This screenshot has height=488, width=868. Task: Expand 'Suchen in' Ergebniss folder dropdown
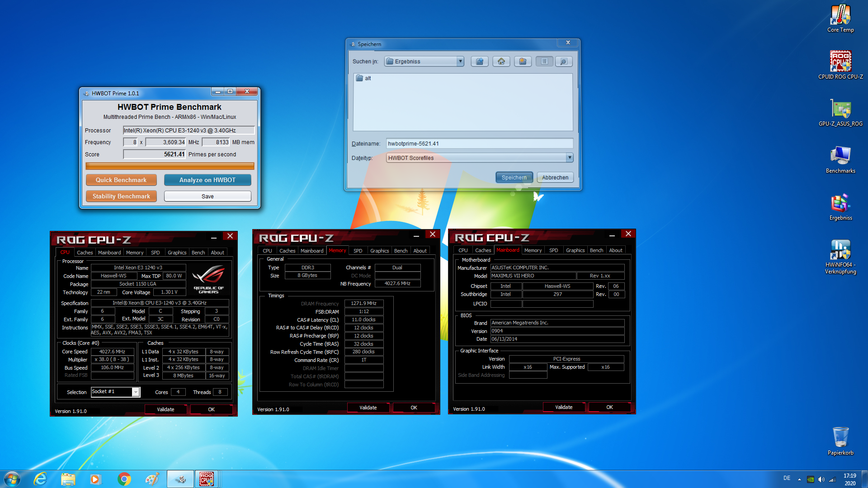coord(460,61)
